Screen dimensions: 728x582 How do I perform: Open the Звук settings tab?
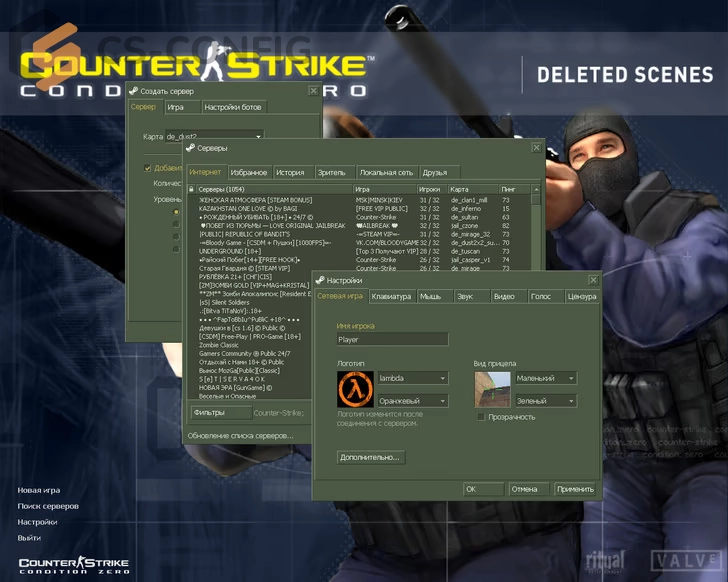[472, 296]
